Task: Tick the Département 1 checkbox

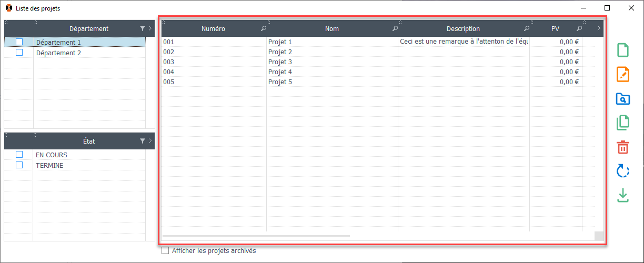Action: 19,42
